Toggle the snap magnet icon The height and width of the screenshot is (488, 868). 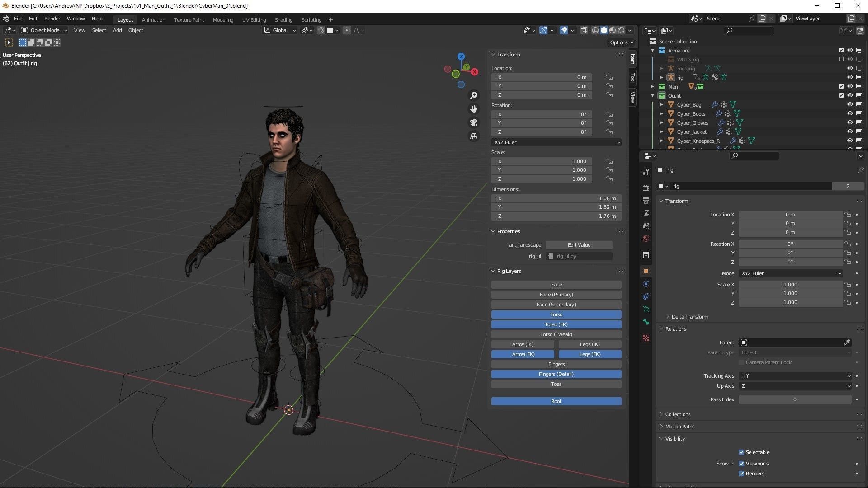coord(321,30)
